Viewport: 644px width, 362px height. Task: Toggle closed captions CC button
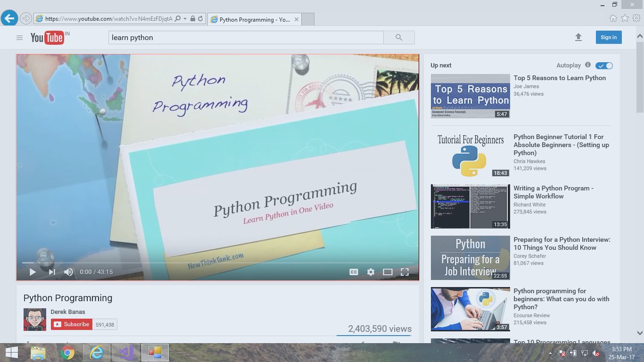[354, 272]
